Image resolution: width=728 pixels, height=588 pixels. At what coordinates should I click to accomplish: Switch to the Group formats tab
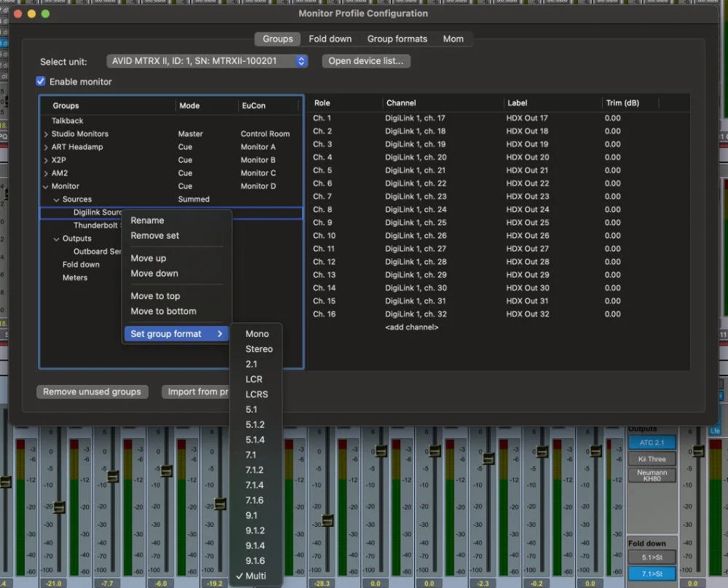point(396,39)
